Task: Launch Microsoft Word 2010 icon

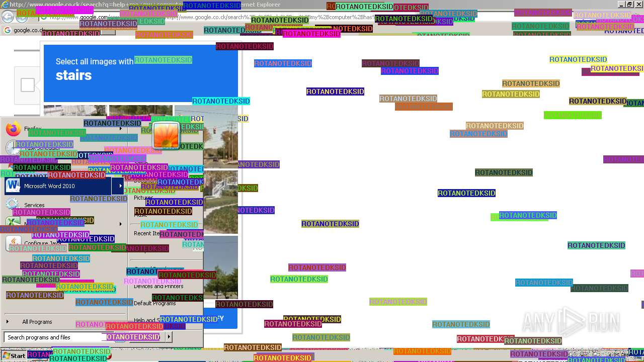Action: 13,186
